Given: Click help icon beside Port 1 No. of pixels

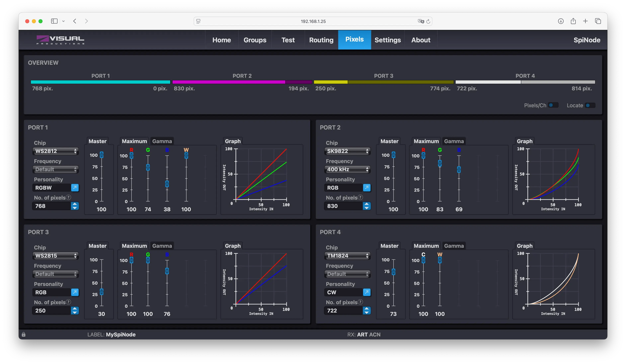Looking at the screenshot, I should [69, 197].
